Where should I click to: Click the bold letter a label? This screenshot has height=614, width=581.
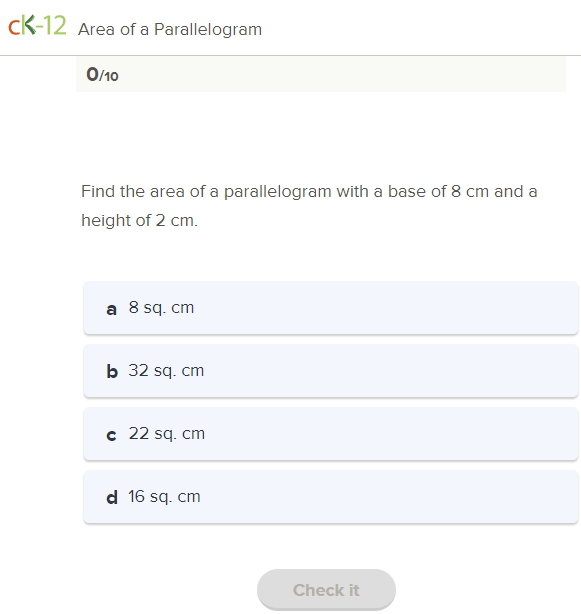click(112, 309)
